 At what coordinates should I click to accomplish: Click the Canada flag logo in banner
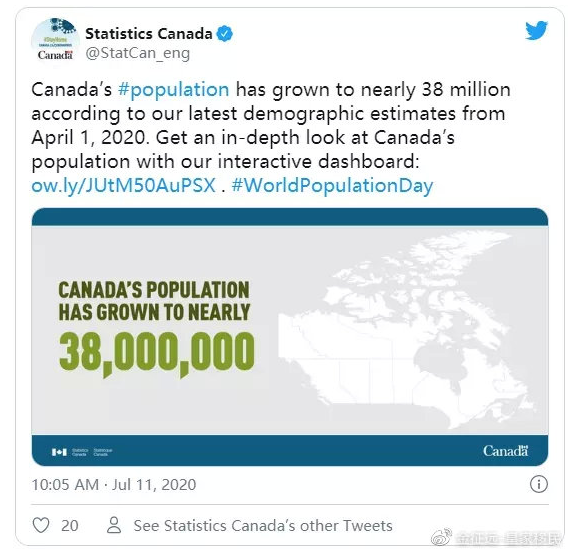(59, 452)
